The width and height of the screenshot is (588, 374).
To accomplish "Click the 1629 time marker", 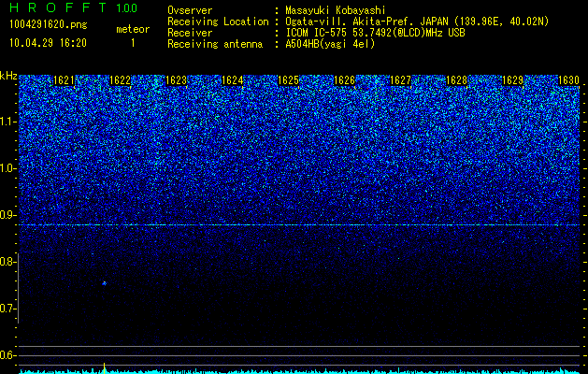I will coord(512,80).
